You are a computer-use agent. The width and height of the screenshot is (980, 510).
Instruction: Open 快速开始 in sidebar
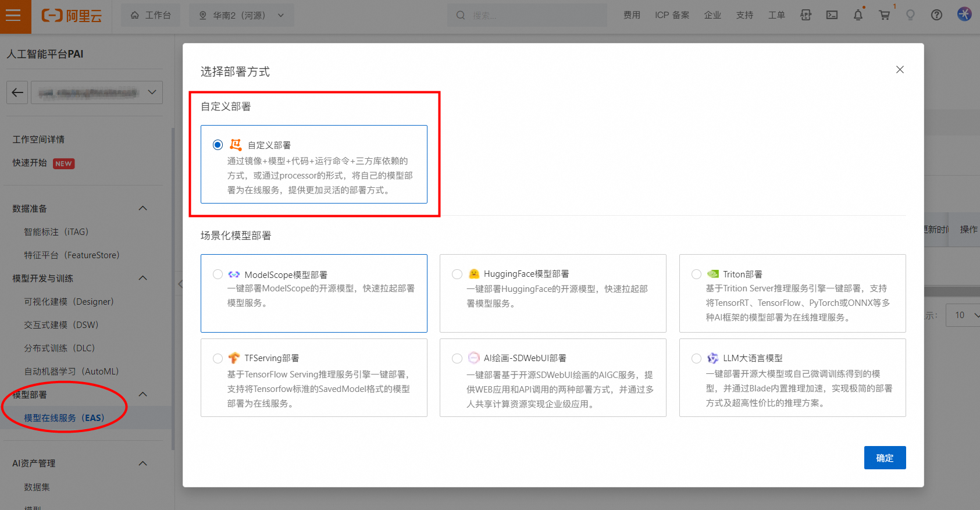(x=30, y=163)
